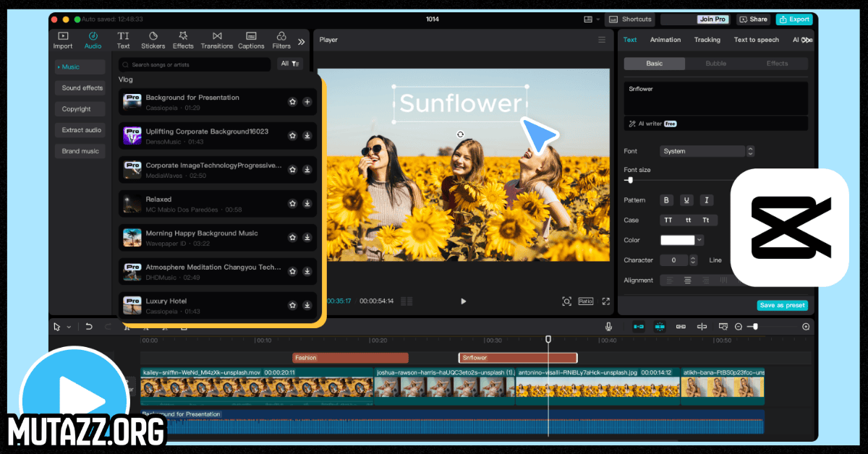
Task: Toggle underline text pattern
Action: pos(686,200)
